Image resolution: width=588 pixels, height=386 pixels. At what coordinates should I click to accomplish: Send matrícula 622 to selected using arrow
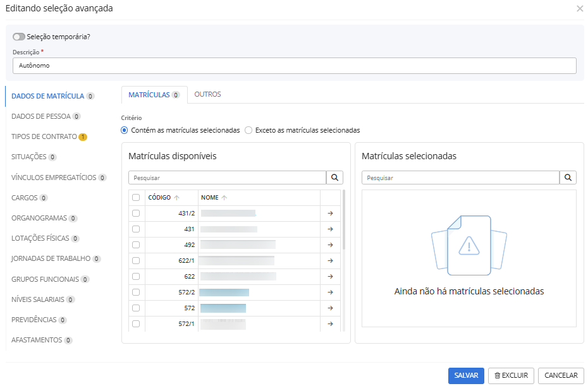[331, 276]
